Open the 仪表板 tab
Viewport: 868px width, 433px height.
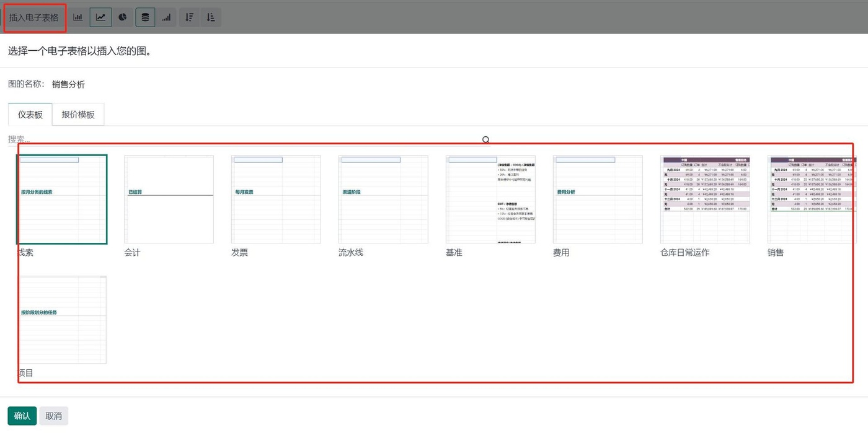click(30, 115)
